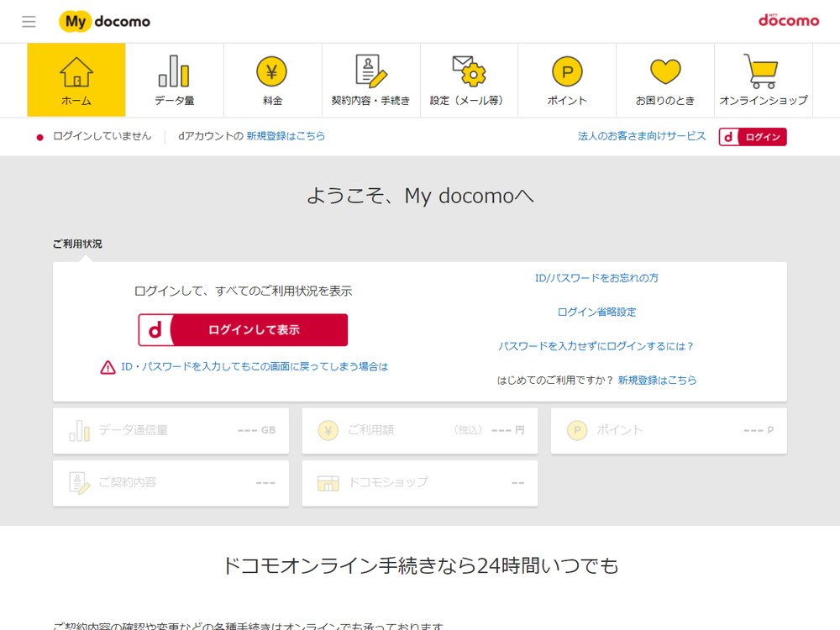840x630 pixels.
Task: Switch to 設定（メール等）tab label
Action: pyautogui.click(x=468, y=100)
